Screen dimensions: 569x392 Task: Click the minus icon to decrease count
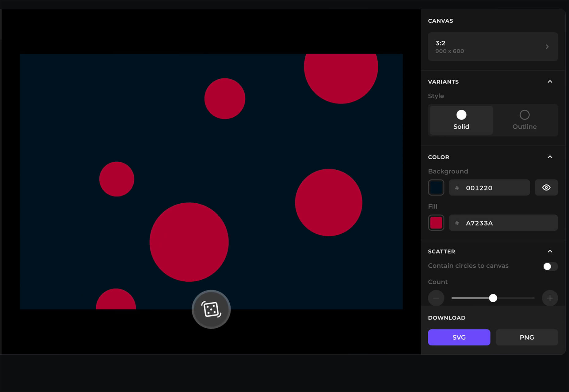point(436,298)
